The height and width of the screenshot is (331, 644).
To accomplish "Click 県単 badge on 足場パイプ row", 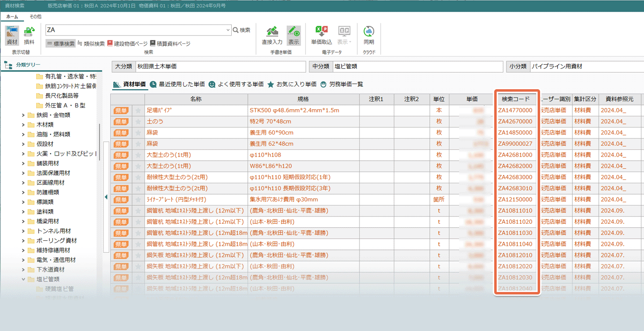I will click(121, 111).
